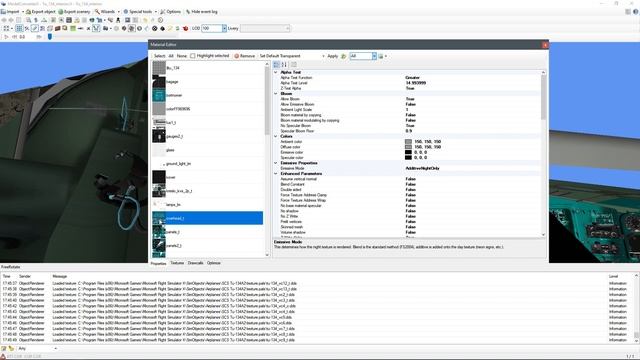Click the dark save-disk icon in the toolbar
Screen dimensions: 640x360
(69, 20)
